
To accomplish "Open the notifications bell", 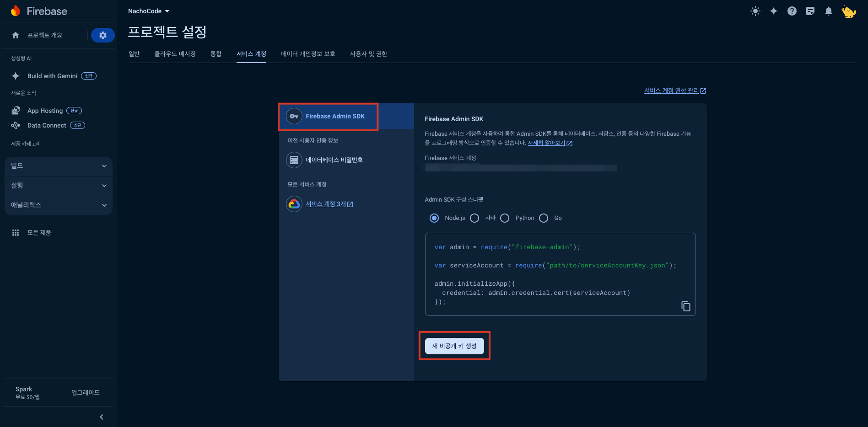I will [x=829, y=11].
